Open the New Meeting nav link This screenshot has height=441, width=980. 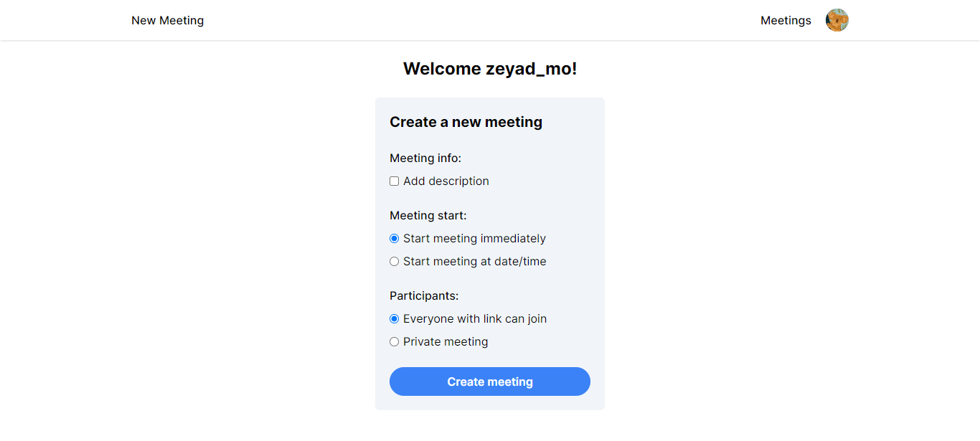click(167, 20)
